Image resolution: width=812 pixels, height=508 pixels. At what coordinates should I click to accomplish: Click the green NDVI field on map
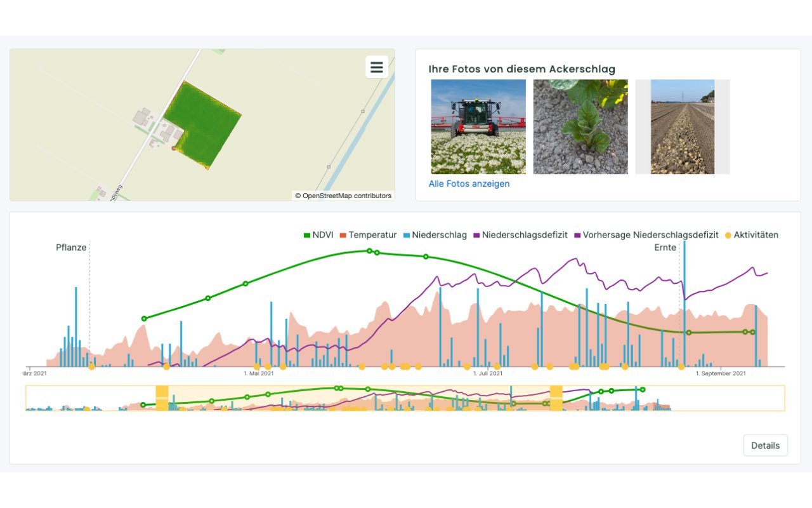[x=206, y=124]
